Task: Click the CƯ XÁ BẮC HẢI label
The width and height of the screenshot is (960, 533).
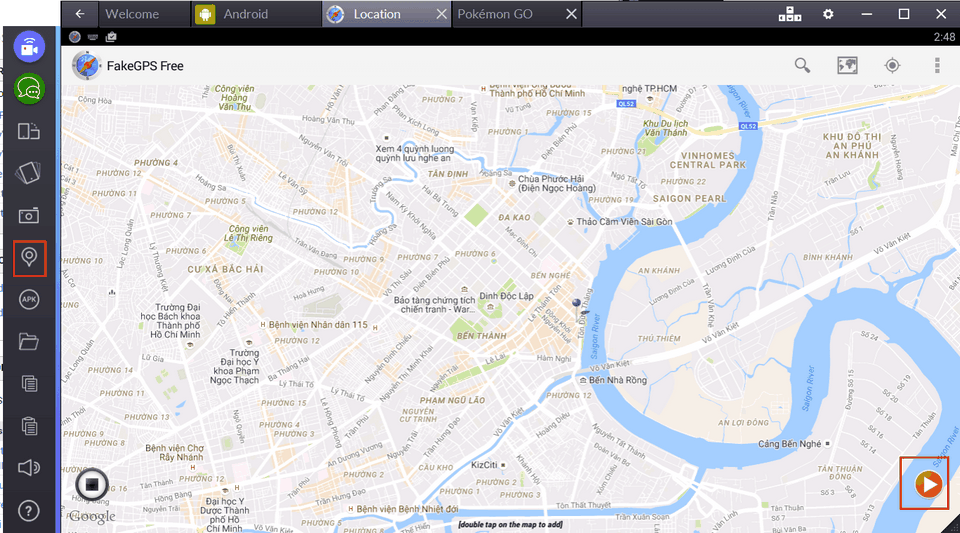Action: (225, 269)
